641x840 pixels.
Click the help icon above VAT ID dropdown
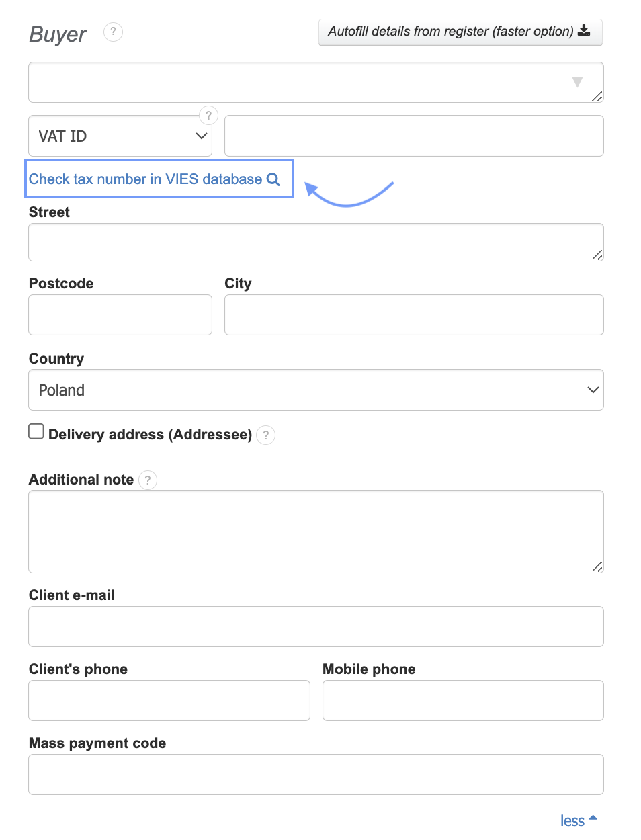pos(208,115)
